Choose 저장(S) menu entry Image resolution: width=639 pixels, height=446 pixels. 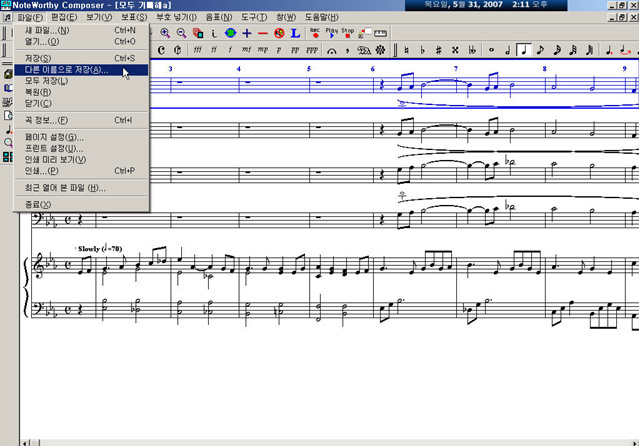click(x=81, y=58)
